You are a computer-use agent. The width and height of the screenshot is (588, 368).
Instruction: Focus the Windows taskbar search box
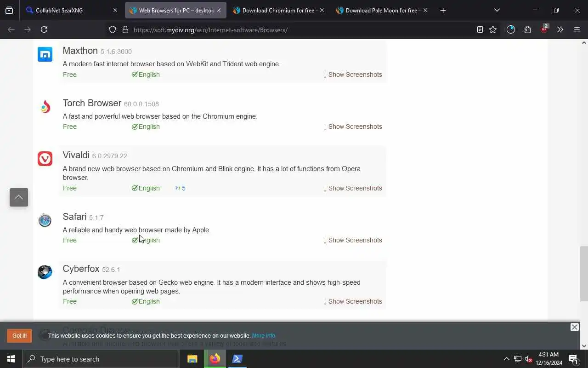tap(101, 359)
